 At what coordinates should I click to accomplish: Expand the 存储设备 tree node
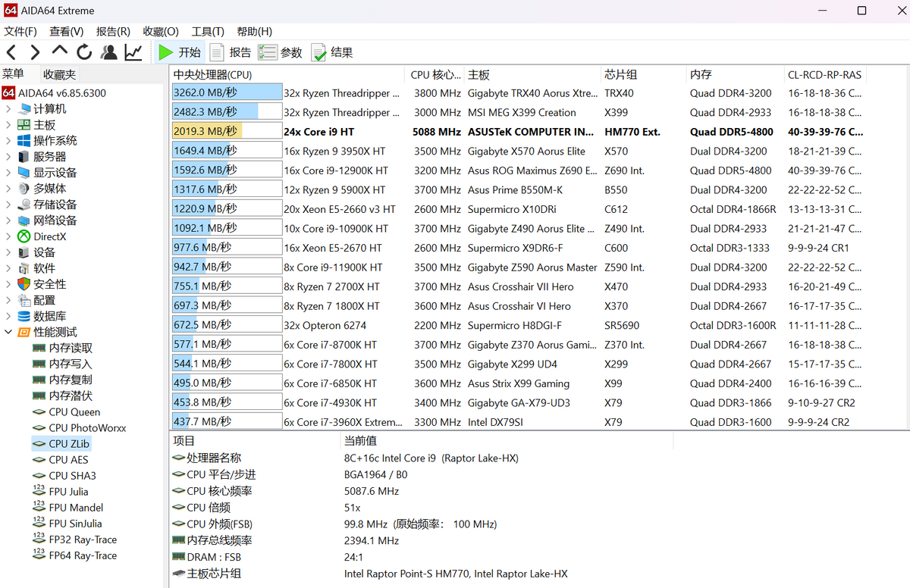coord(8,205)
